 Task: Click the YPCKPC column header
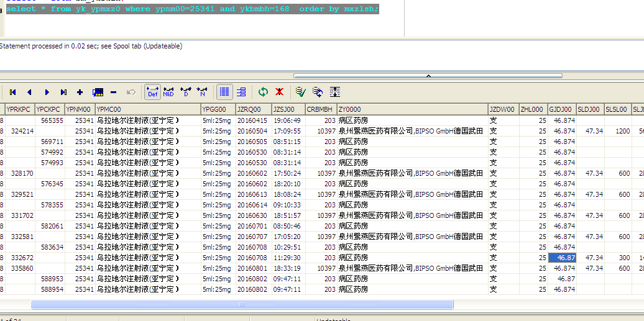tap(50, 110)
